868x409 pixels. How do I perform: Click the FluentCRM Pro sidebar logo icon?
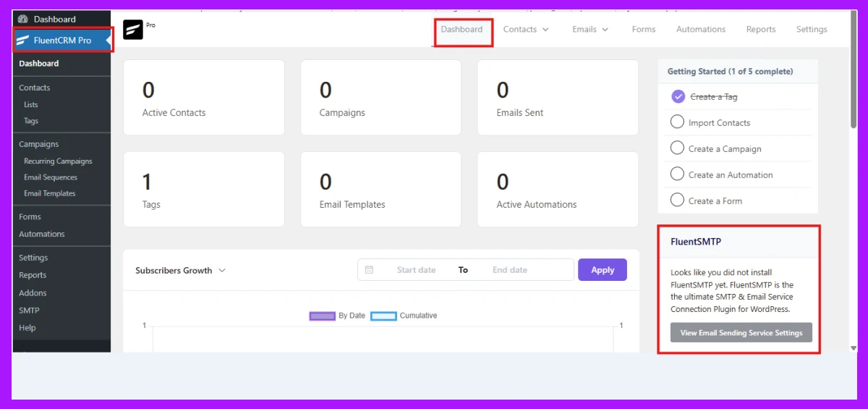(x=22, y=41)
